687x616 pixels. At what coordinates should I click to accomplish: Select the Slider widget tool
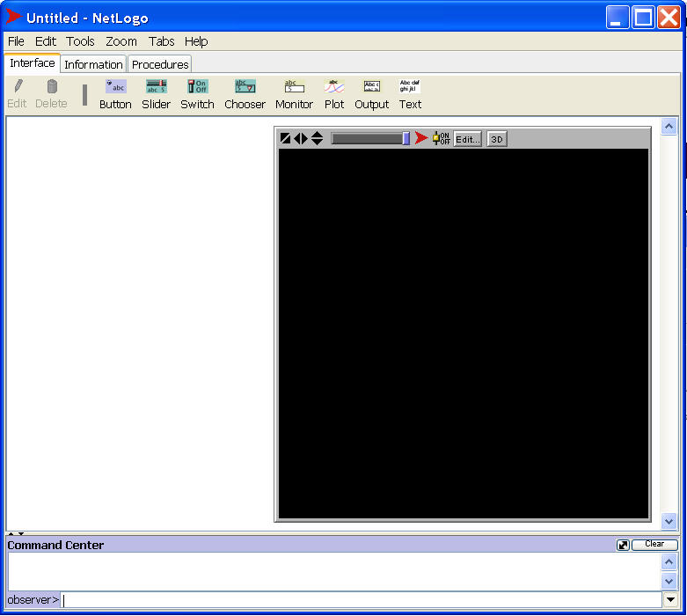pyautogui.click(x=156, y=94)
